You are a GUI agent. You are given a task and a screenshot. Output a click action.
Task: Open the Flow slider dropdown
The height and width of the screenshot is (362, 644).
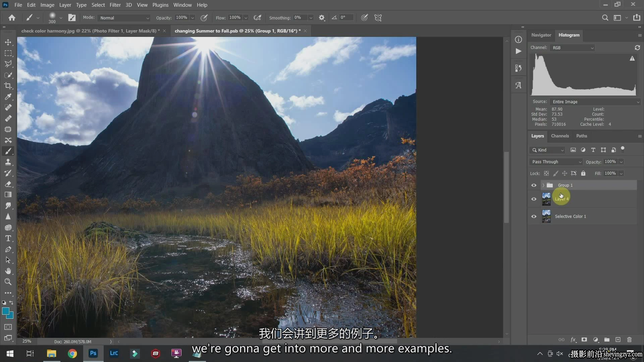coord(246,18)
